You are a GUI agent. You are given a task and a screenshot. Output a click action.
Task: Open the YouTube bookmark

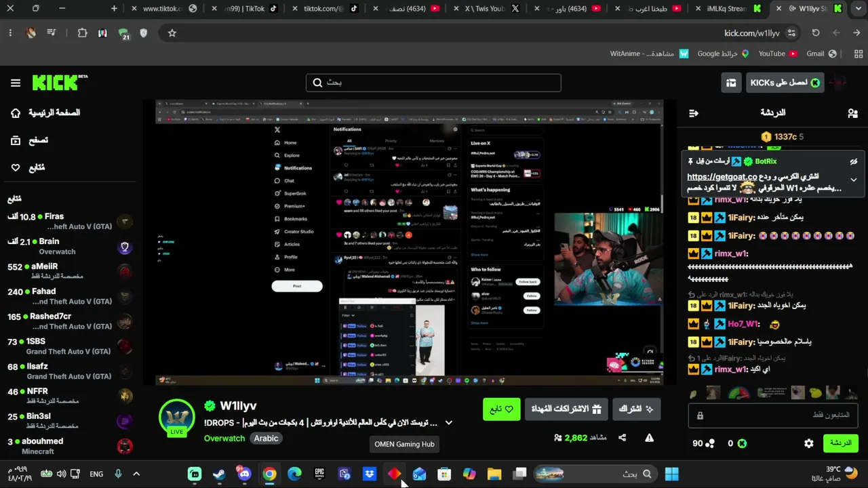[778, 54]
